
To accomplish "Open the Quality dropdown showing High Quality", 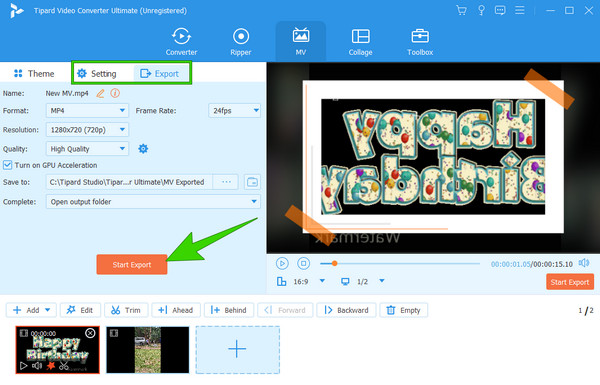I will (x=87, y=149).
